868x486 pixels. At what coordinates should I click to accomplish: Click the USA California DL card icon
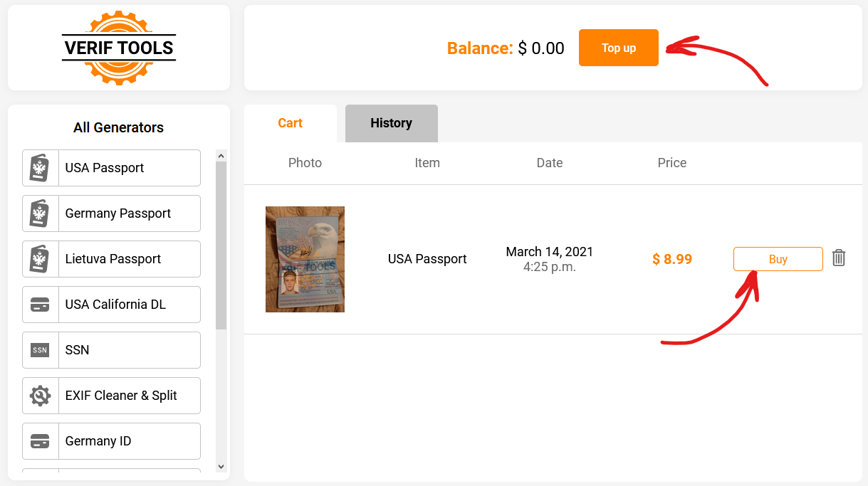pyautogui.click(x=40, y=305)
